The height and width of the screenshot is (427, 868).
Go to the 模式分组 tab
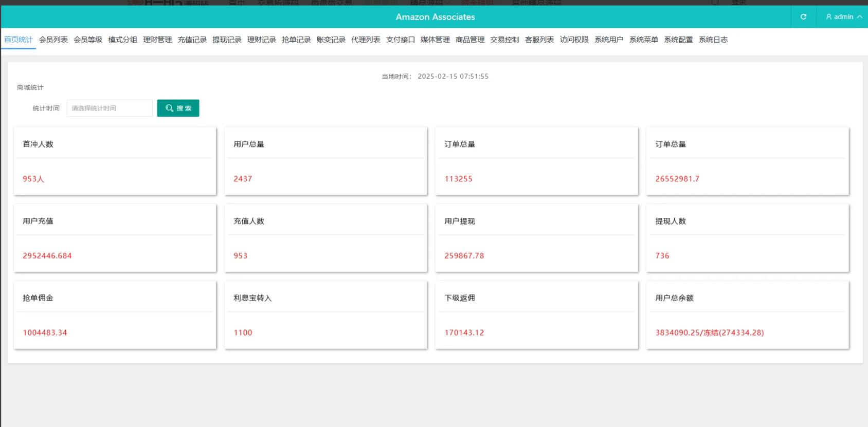pos(123,40)
